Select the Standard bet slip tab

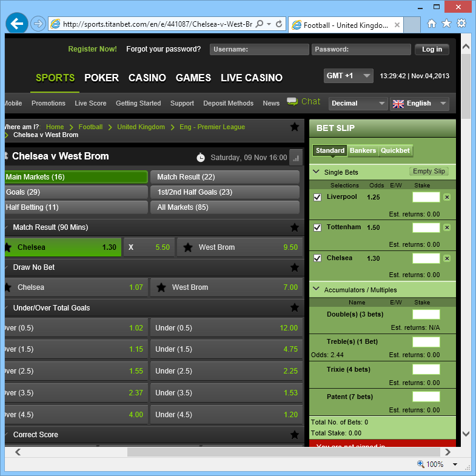[x=330, y=150]
